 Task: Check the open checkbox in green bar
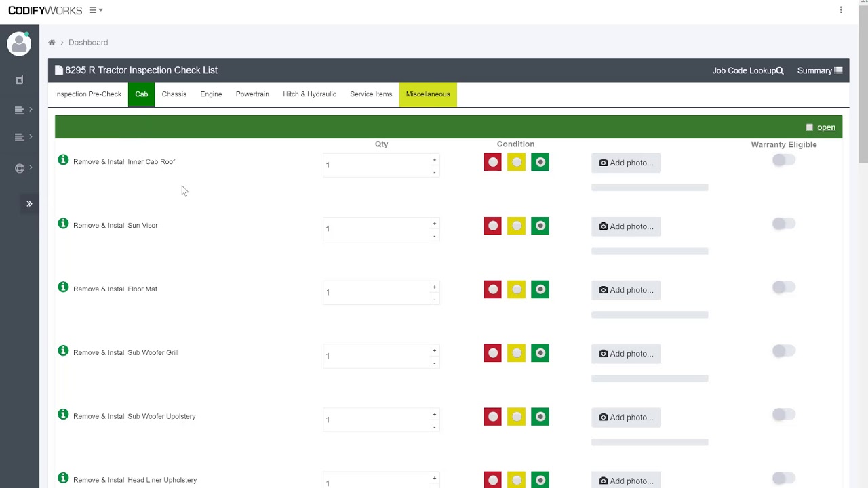click(x=809, y=127)
